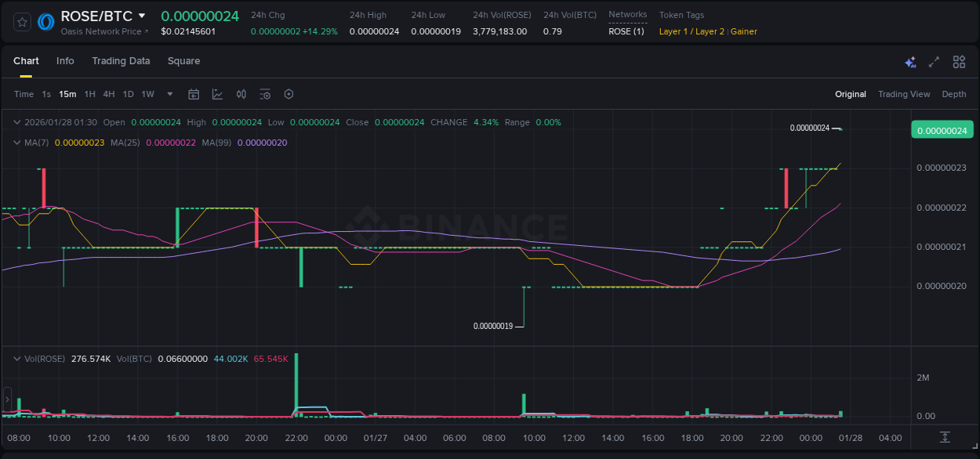Open the widgets layout panel
Viewport: 980px width, 459px height.
tap(959, 61)
